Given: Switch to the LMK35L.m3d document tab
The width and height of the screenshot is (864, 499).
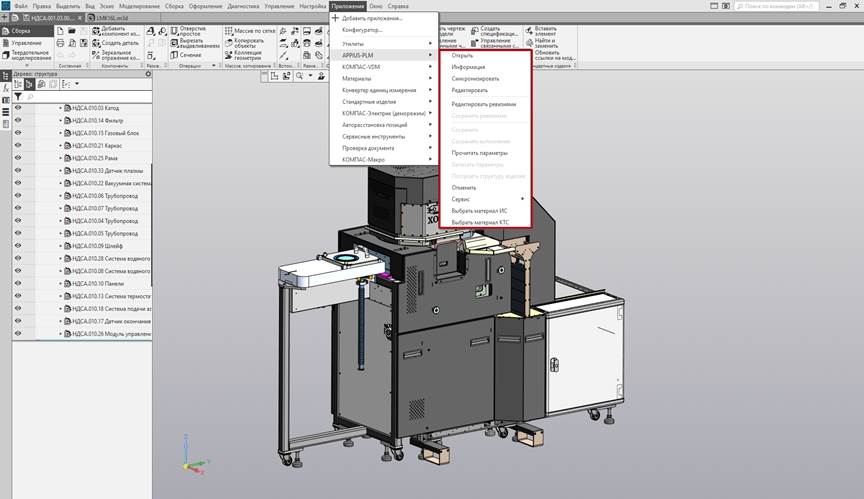Looking at the screenshot, I should (x=108, y=18).
